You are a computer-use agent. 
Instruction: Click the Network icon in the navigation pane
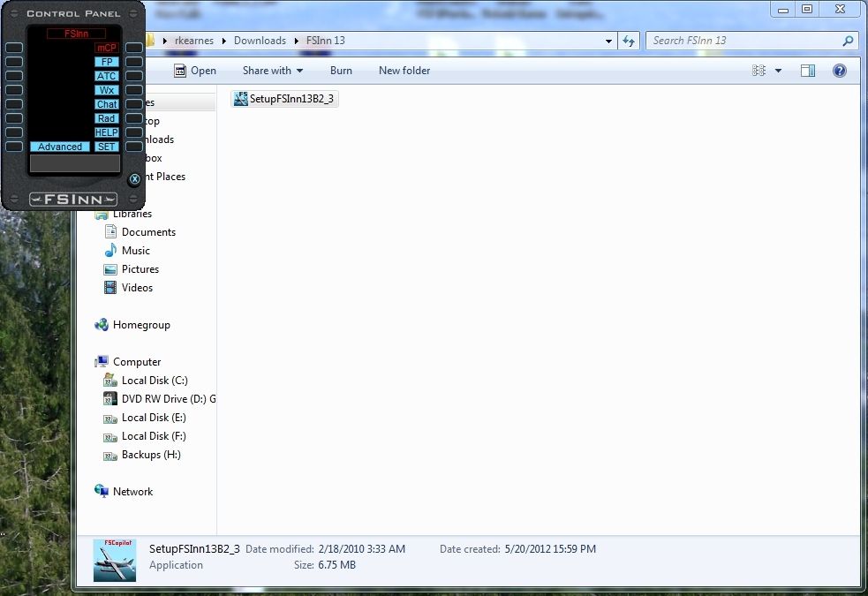coord(102,492)
